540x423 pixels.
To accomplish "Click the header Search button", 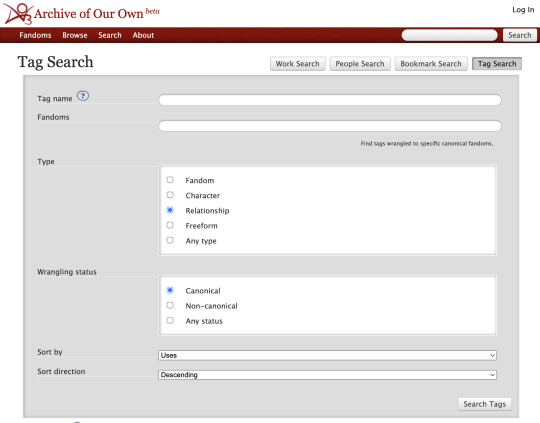I will click(x=520, y=35).
